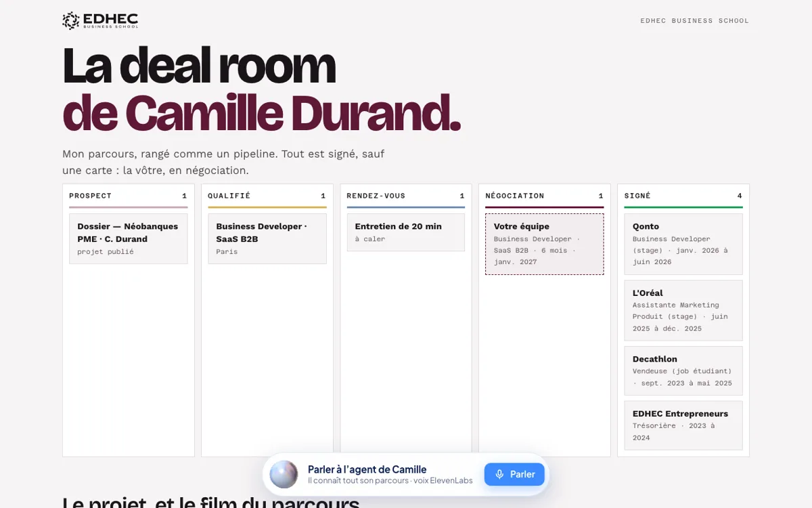Click the 'Paris' location text

click(227, 252)
